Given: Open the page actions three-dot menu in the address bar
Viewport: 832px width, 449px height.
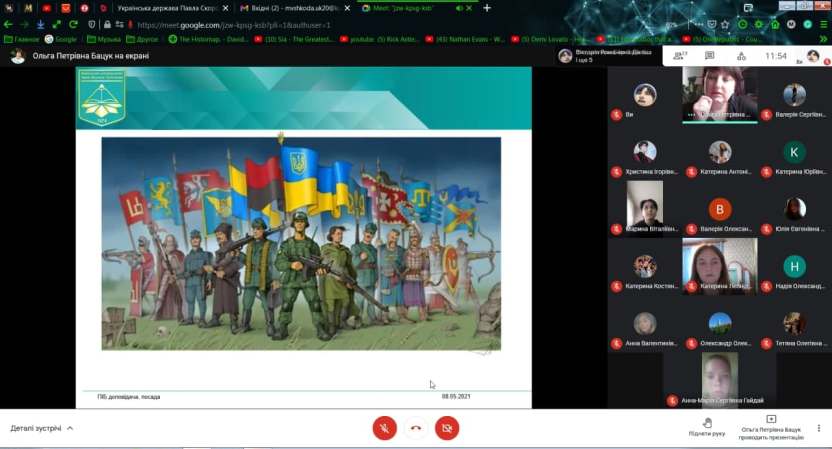Looking at the screenshot, I should 699,24.
